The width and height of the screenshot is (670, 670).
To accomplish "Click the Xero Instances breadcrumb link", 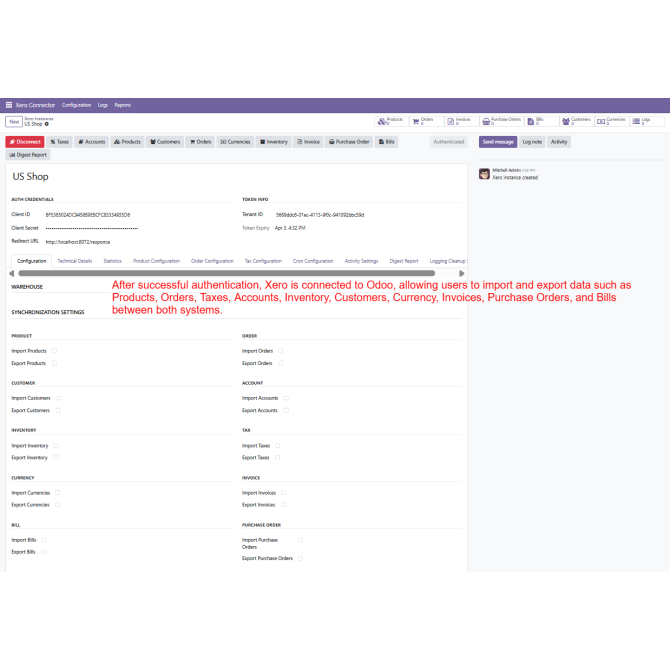I will [x=38, y=119].
